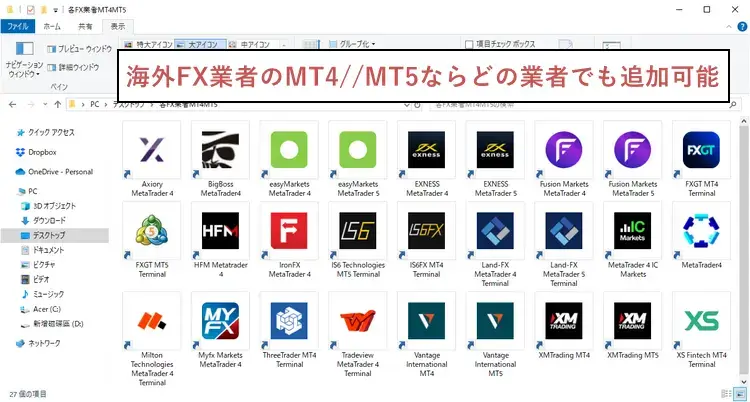This screenshot has width=750, height=402.
Task: Select Acer (C:) drive in sidebar
Action: click(x=41, y=309)
